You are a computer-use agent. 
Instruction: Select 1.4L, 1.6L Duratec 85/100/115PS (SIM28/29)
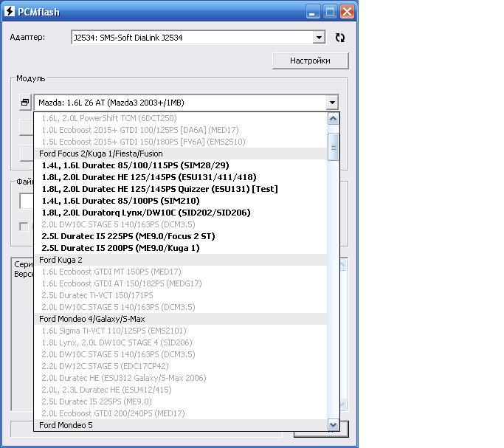(x=135, y=165)
